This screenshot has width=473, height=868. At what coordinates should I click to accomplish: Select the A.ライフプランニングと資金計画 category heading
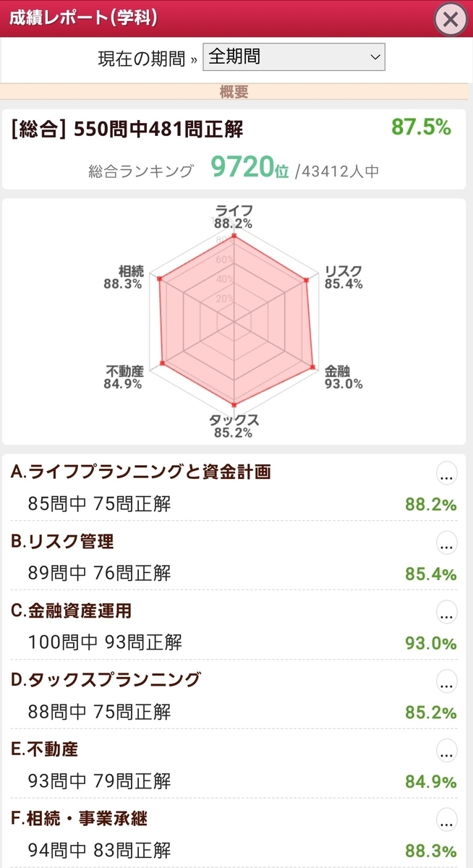tap(141, 472)
